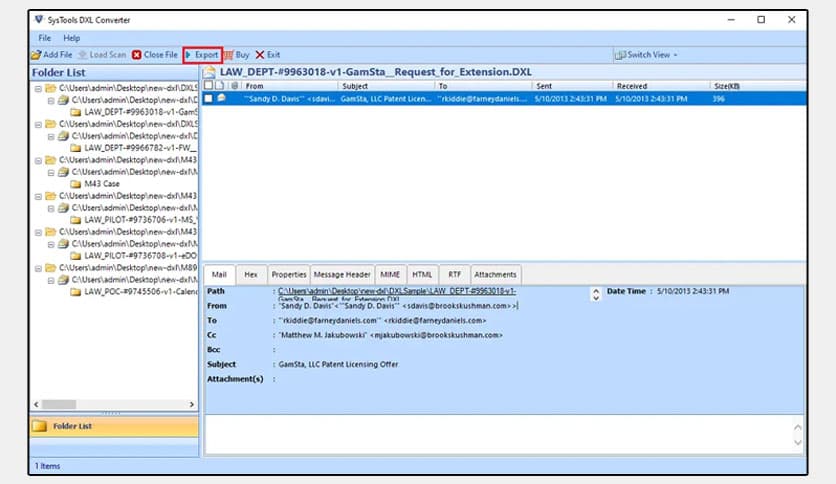The width and height of the screenshot is (836, 484).
Task: Click the attachment column header icon
Action: [235, 85]
